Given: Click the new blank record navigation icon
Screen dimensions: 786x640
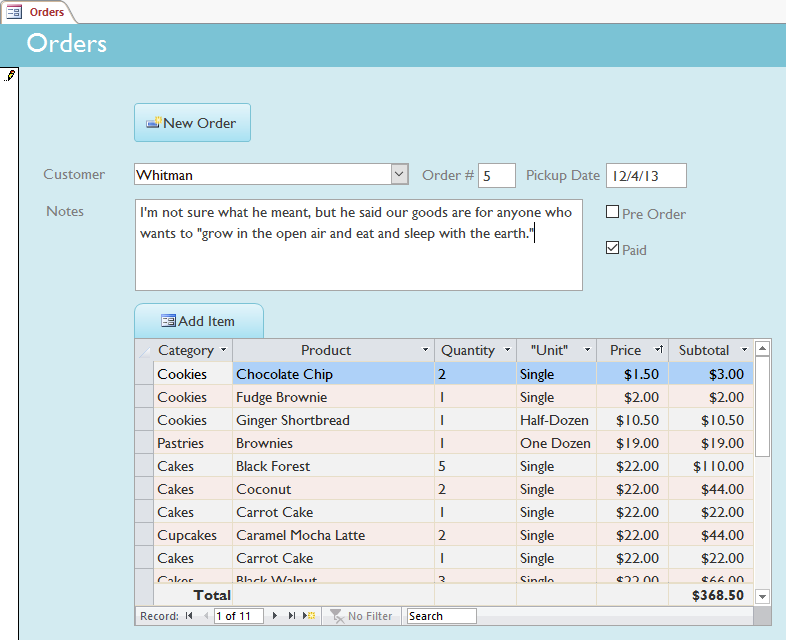Looking at the screenshot, I should point(310,616).
